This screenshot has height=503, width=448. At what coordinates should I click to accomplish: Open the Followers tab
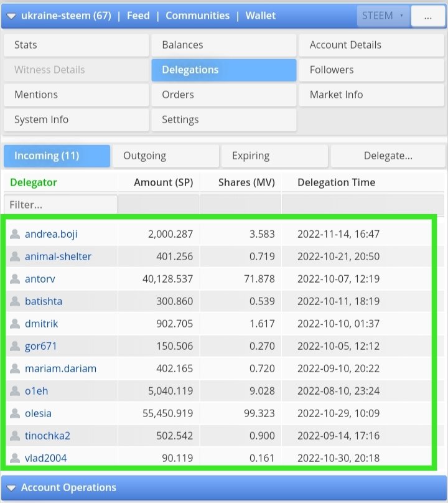[371, 70]
